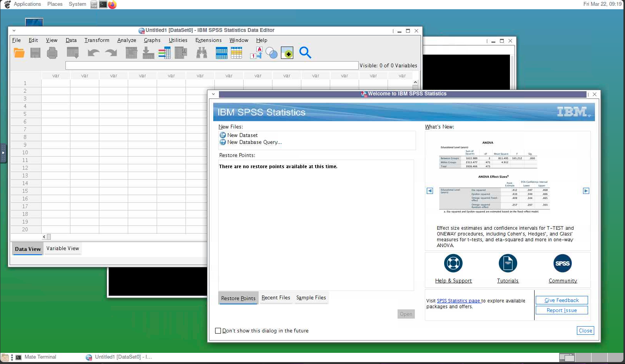
Task: Click Untitled1 DataSet0 taskbar entry
Action: 119,357
